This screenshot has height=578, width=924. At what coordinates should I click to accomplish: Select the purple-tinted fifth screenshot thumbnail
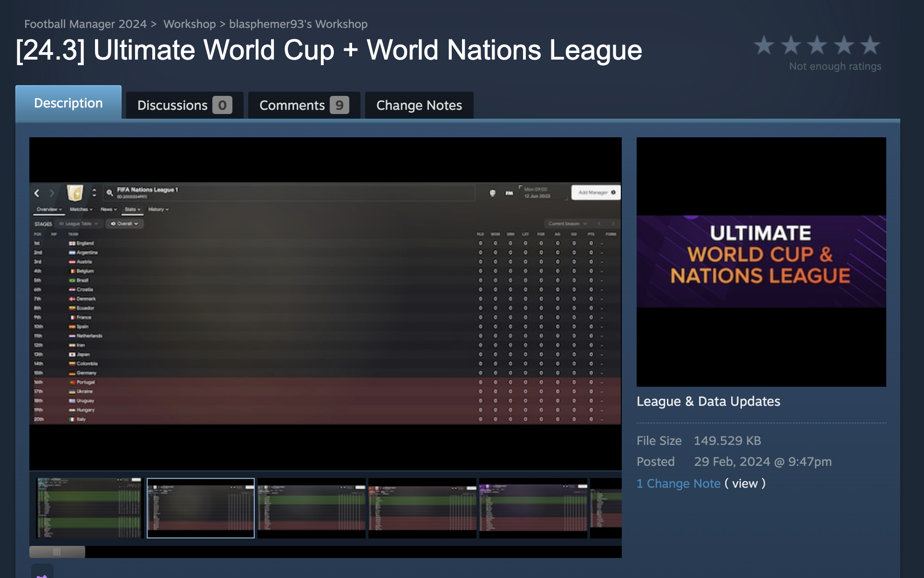point(533,508)
